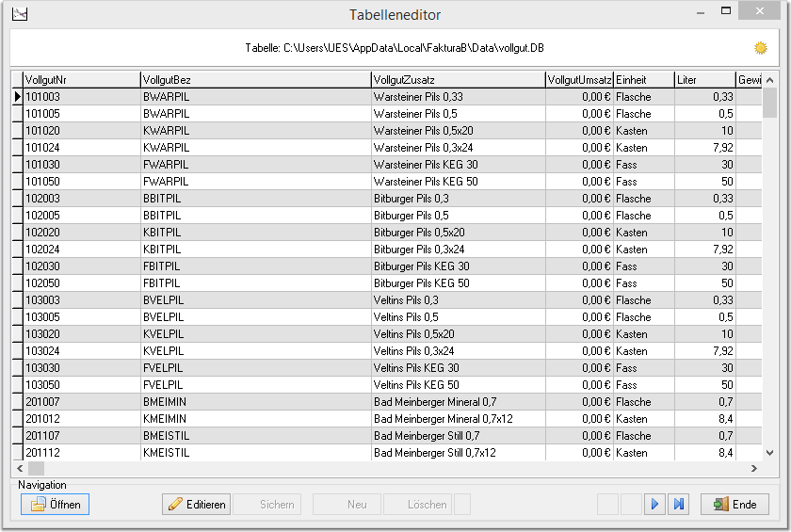Click the VollgutZusatz column header

tap(459, 80)
